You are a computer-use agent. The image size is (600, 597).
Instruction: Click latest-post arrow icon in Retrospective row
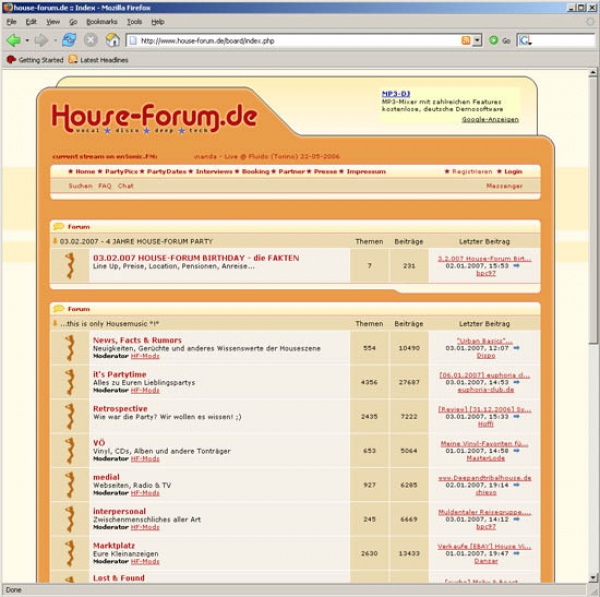[516, 416]
